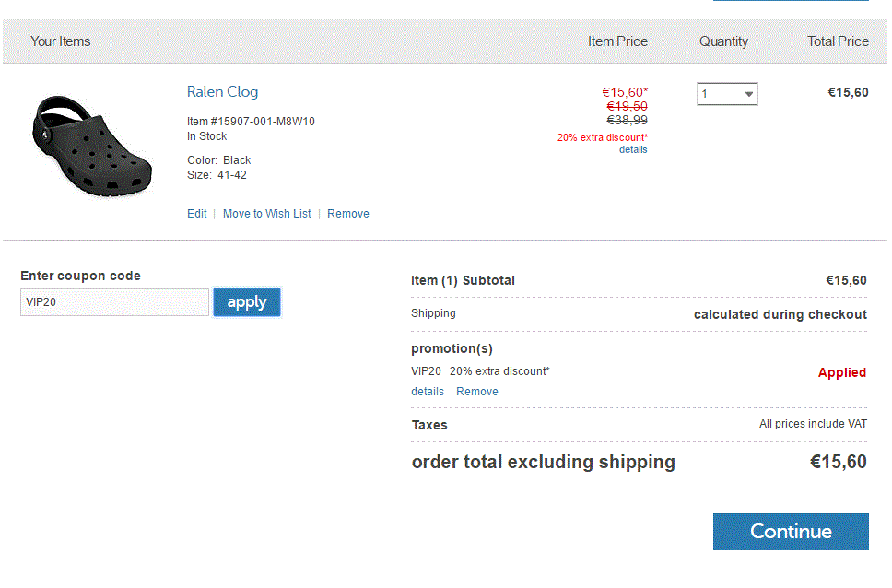Remove the VIP20 promotion
The image size is (892, 588).
[477, 392]
